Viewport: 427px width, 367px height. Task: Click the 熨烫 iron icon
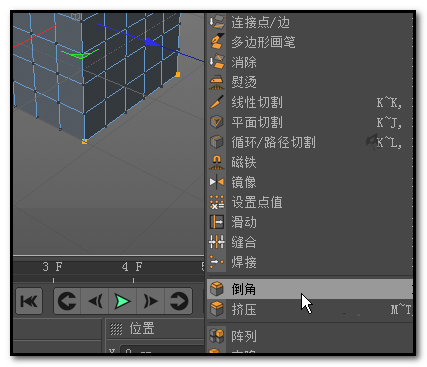click(217, 82)
